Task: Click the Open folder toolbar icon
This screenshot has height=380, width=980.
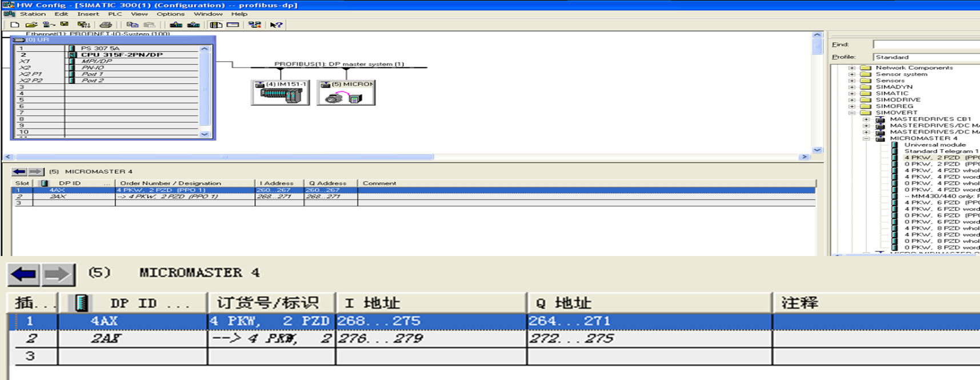Action: 31,25
